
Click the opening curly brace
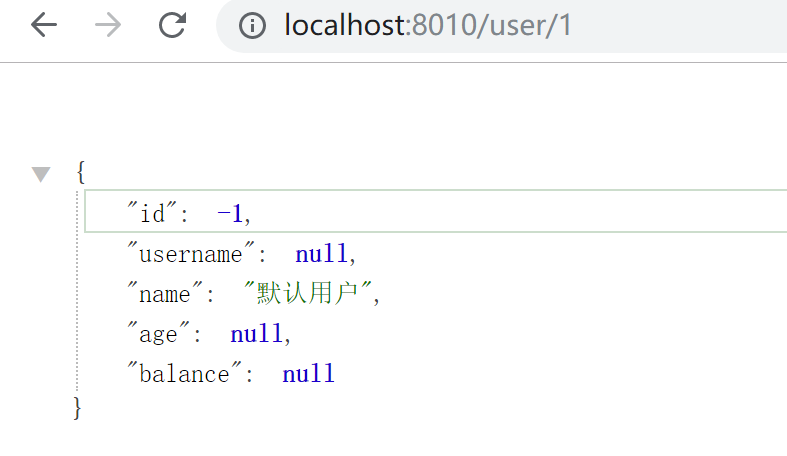pyautogui.click(x=80, y=172)
